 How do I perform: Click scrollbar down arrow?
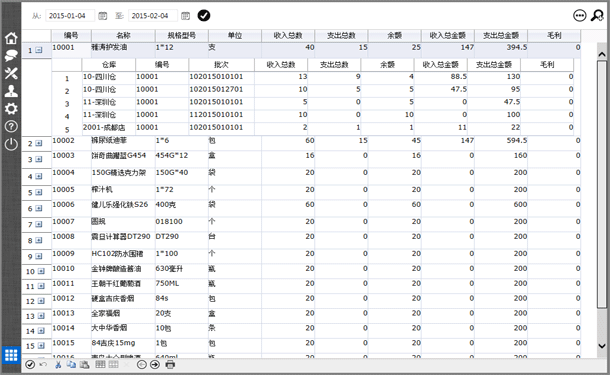[602, 345]
